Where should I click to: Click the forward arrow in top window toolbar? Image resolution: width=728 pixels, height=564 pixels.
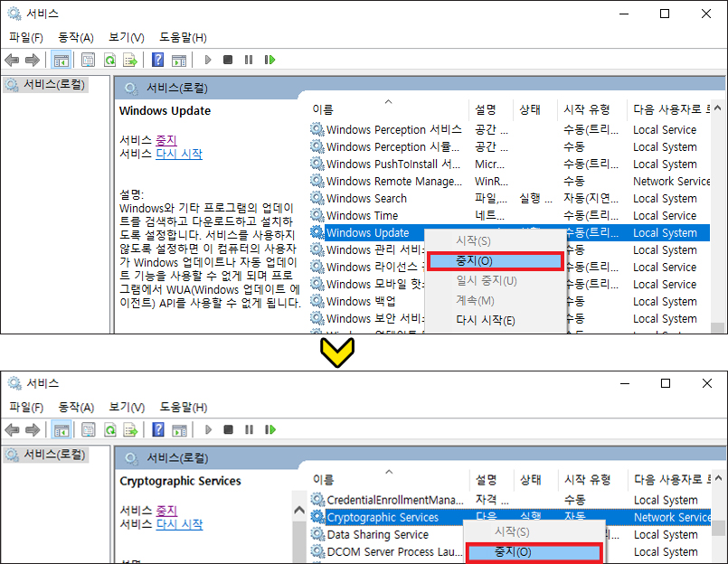click(32, 60)
